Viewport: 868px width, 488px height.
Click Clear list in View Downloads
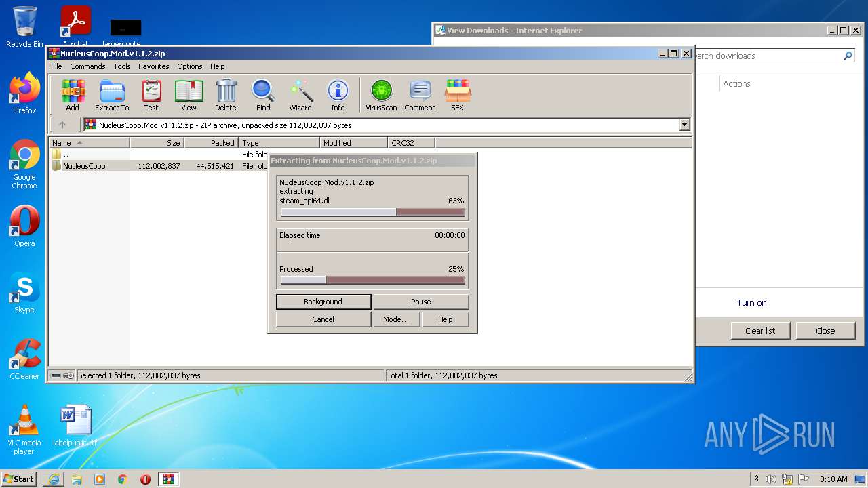point(760,331)
